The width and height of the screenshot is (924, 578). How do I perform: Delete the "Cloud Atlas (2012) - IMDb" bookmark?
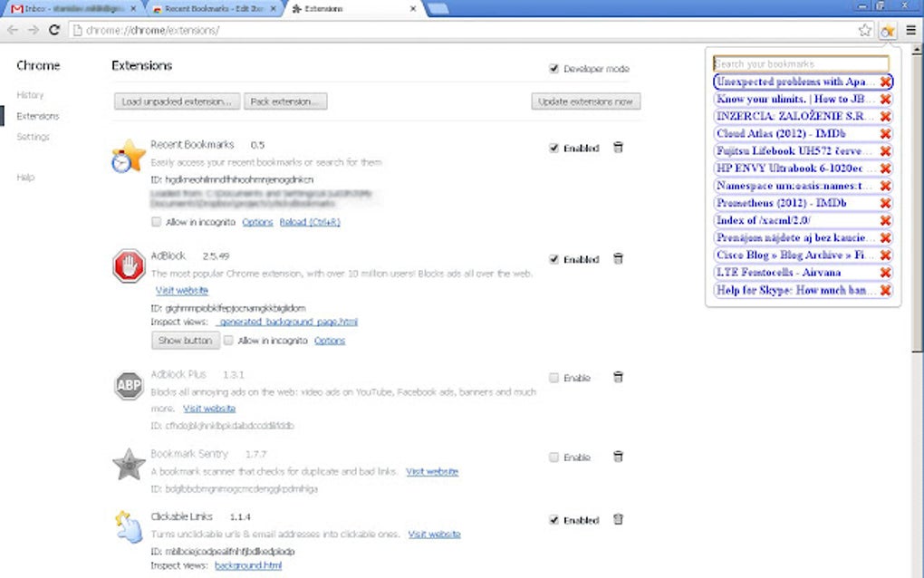pos(885,133)
